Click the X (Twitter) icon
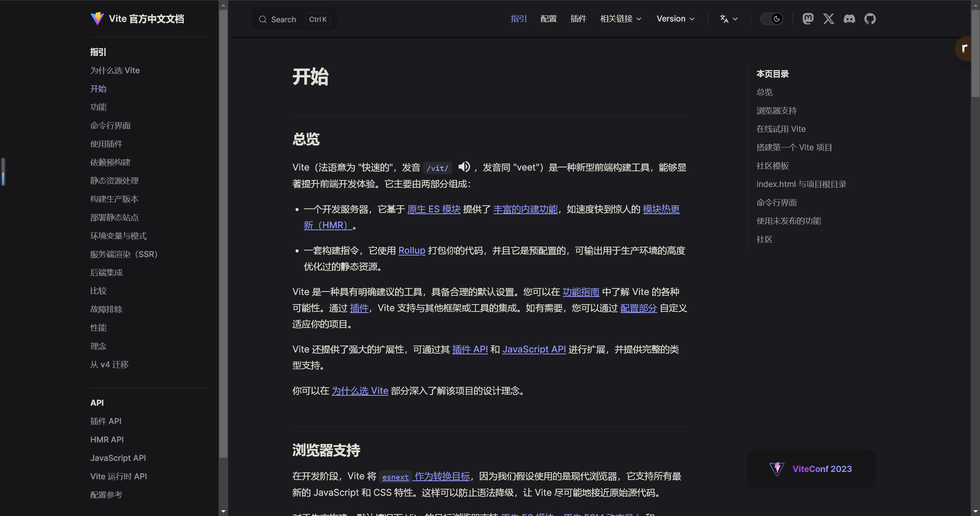Viewport: 980px width, 516px height. click(x=828, y=19)
